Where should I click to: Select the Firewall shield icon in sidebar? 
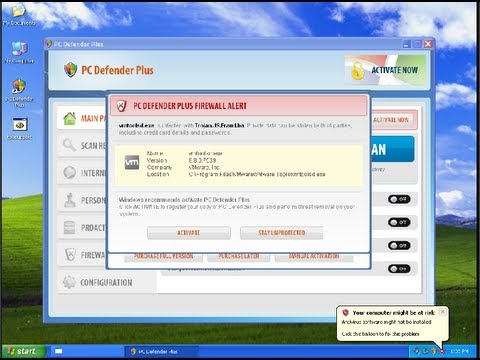(70, 255)
